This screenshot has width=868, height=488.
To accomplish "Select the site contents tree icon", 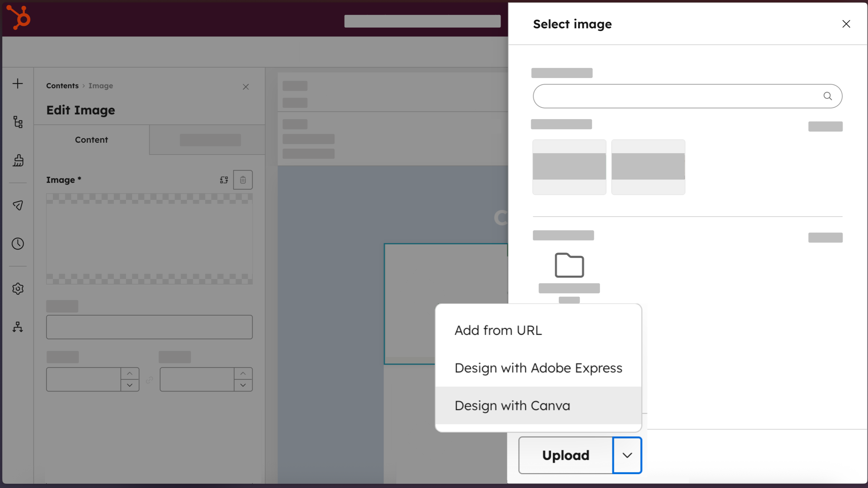I will click(17, 122).
